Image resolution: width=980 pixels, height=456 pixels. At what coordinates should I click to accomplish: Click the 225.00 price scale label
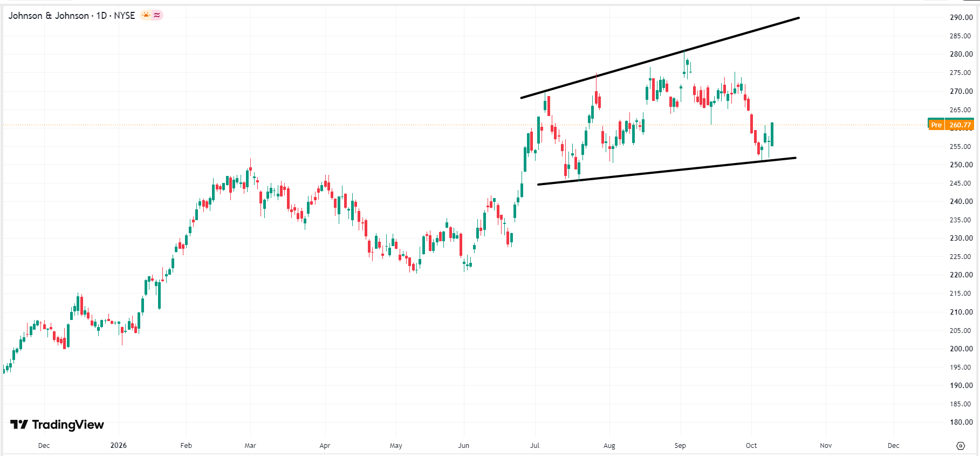[961, 256]
